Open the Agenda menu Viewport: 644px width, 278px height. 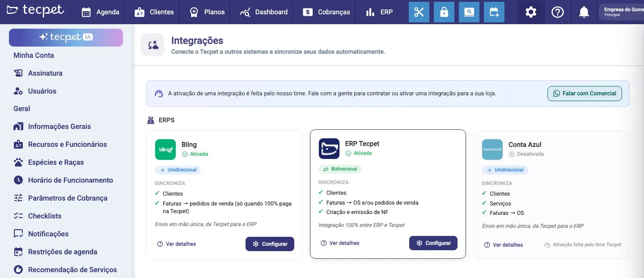coord(100,12)
